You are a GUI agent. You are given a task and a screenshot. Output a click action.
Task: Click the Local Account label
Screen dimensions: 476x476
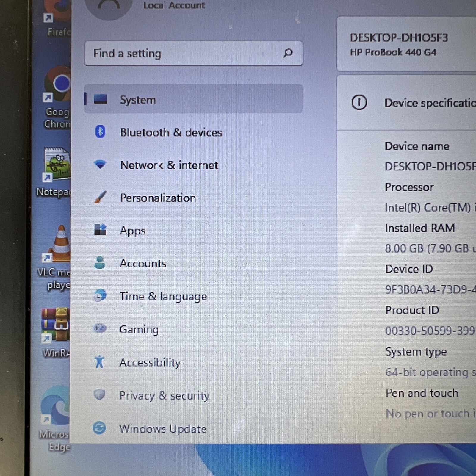(x=174, y=5)
